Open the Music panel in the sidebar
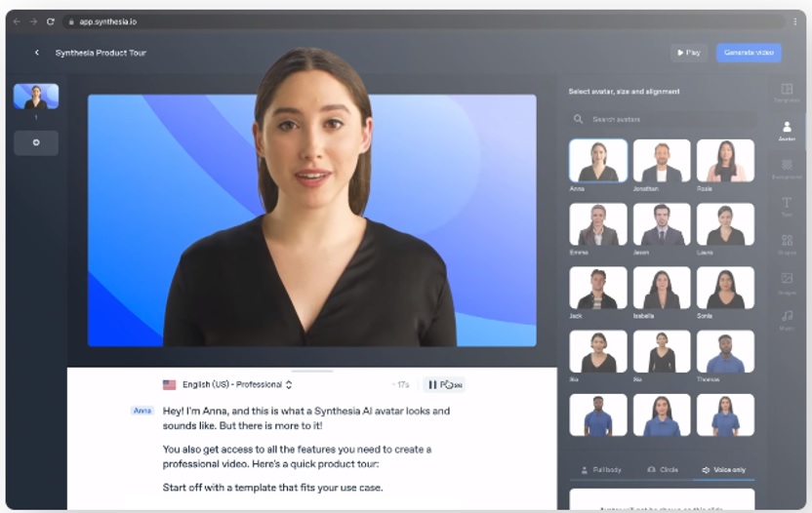 (787, 321)
